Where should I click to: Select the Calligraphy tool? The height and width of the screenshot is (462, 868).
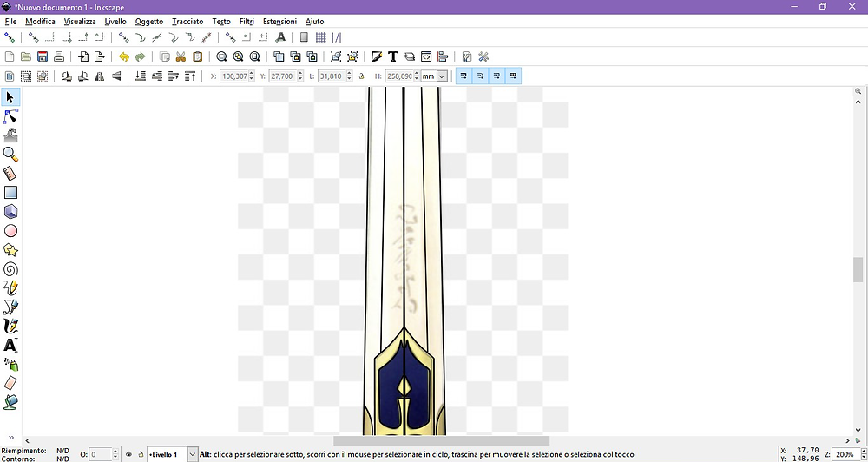pyautogui.click(x=10, y=326)
